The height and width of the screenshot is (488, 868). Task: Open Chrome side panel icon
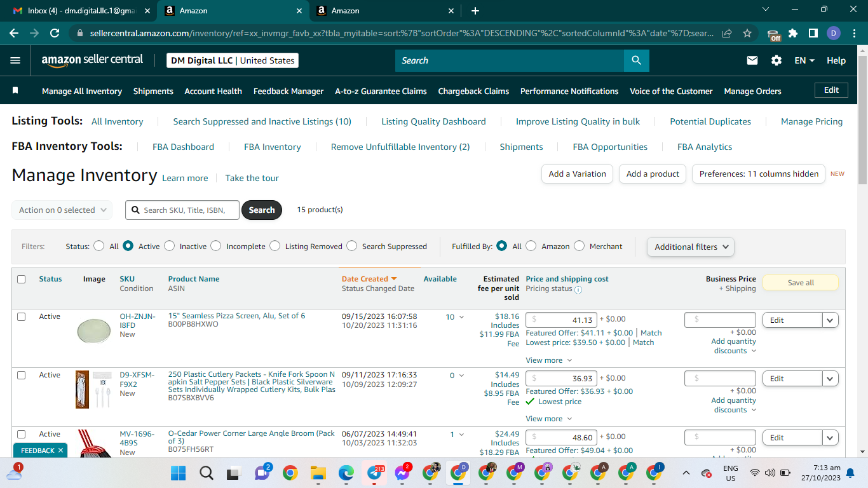[813, 33]
